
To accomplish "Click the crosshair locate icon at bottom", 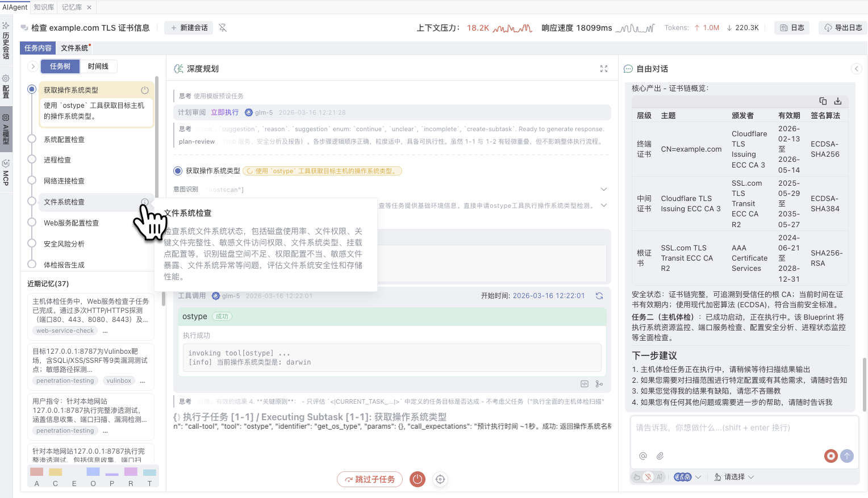I will [440, 479].
